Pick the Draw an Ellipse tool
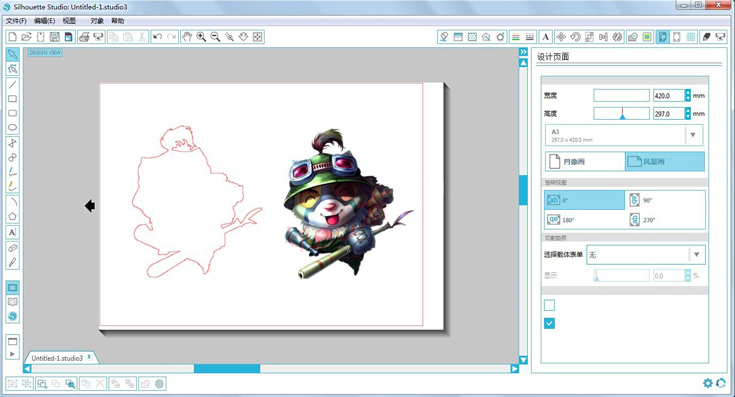735x397 pixels. [x=13, y=127]
